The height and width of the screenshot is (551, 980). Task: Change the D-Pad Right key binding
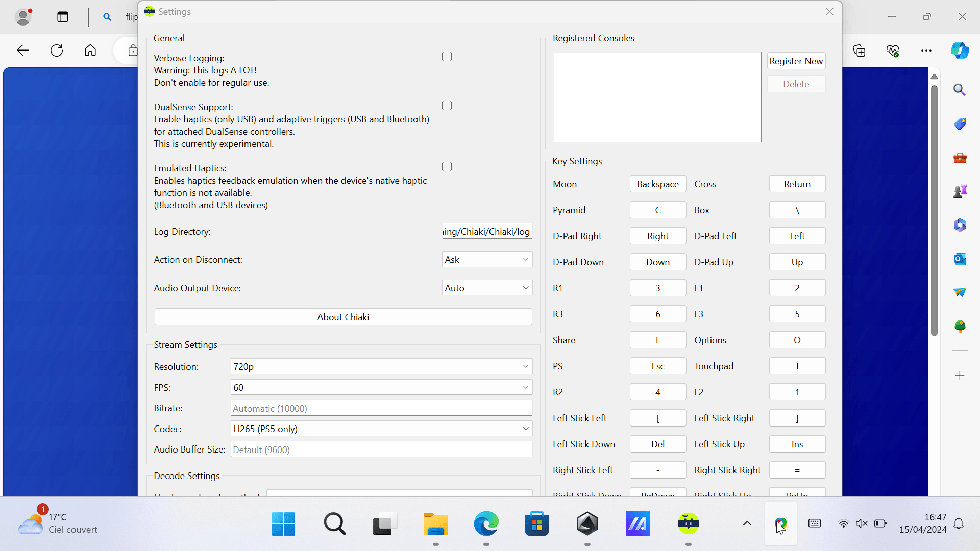(658, 236)
